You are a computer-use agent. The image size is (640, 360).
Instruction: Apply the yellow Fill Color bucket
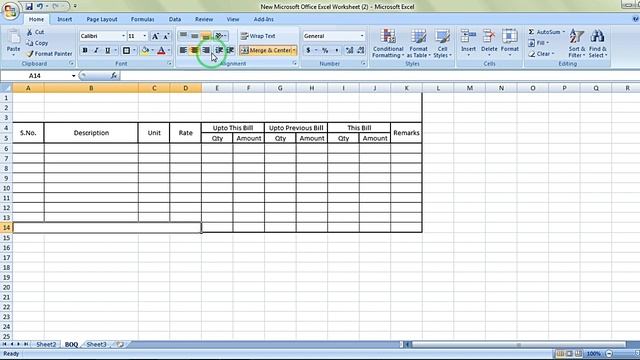tap(145, 51)
